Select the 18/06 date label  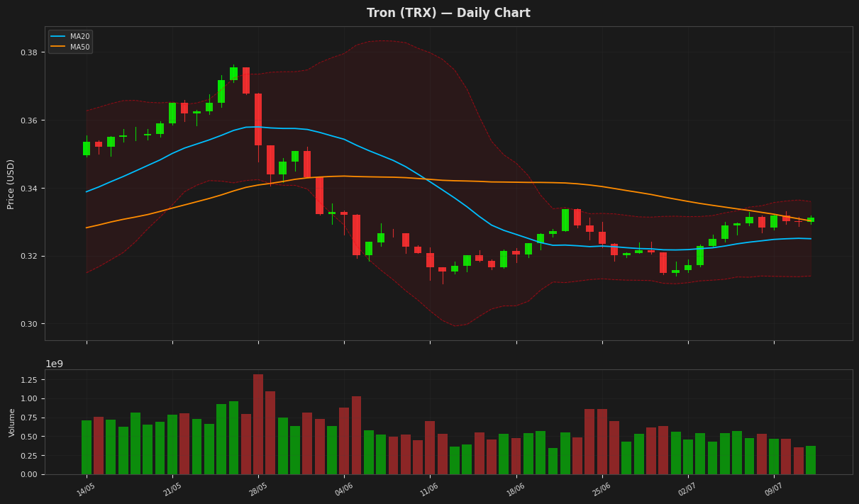[x=516, y=489]
